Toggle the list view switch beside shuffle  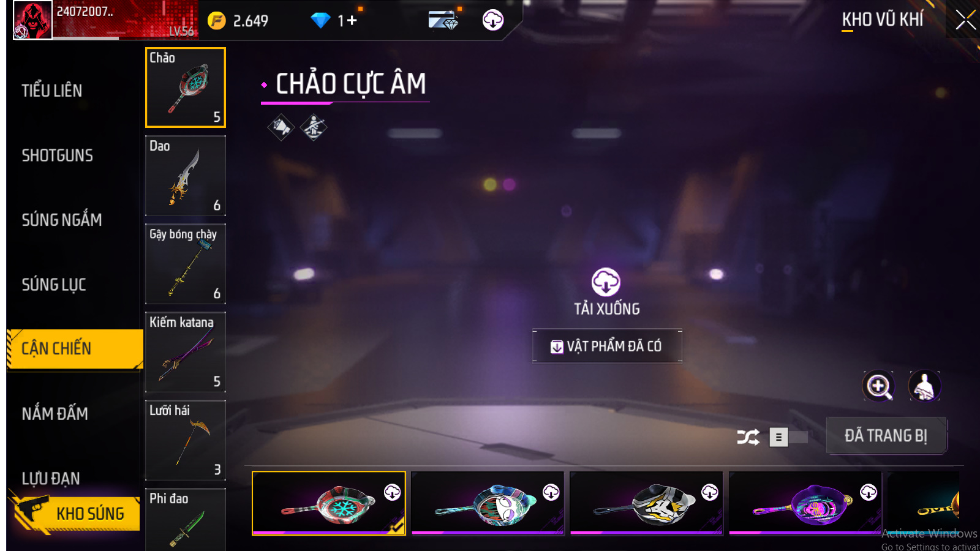(x=788, y=437)
